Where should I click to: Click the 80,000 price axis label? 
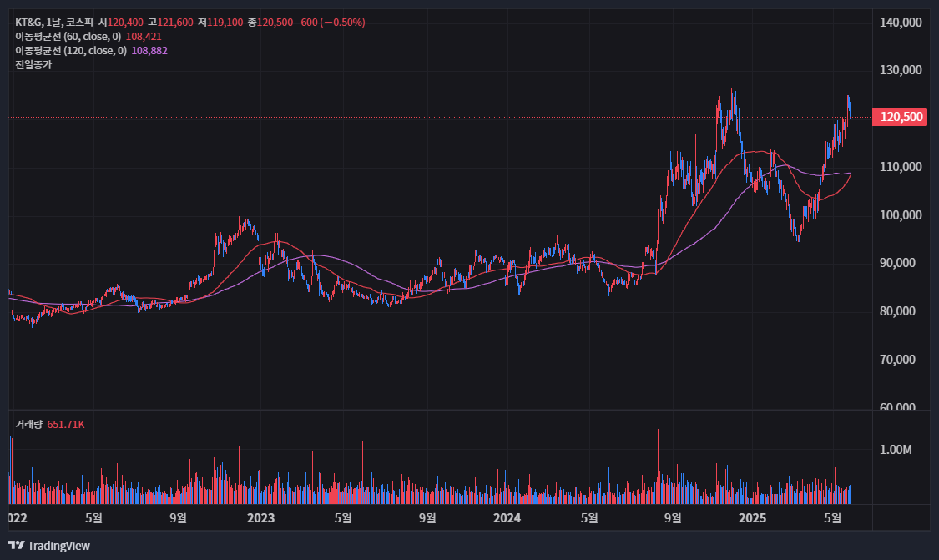coord(897,311)
